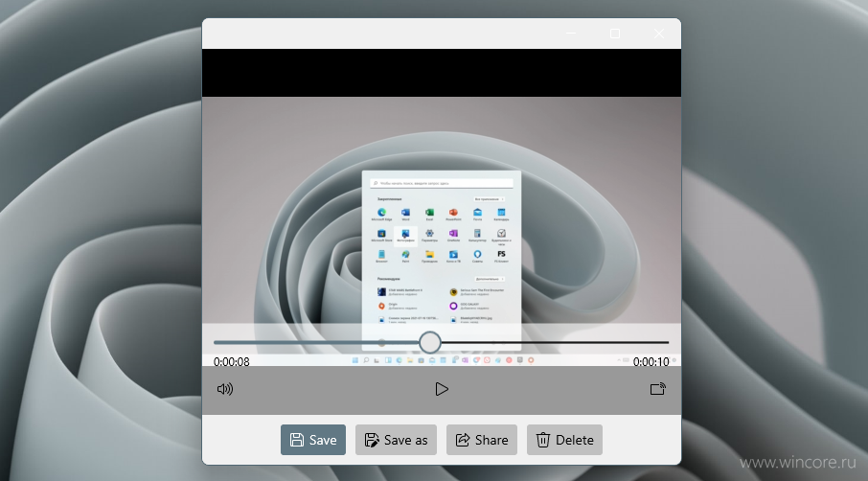Screen dimensions: 868x481
Task: Maximize the recorder window
Action: [614, 34]
